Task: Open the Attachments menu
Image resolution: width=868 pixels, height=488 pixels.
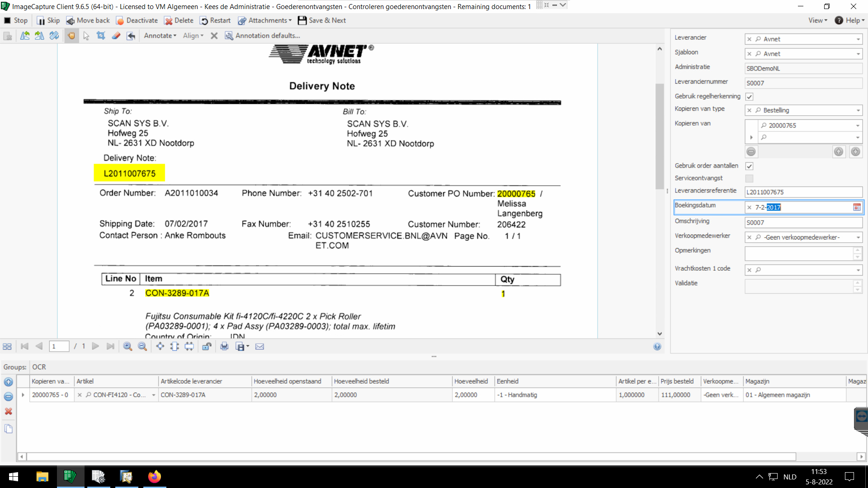Action: (265, 20)
